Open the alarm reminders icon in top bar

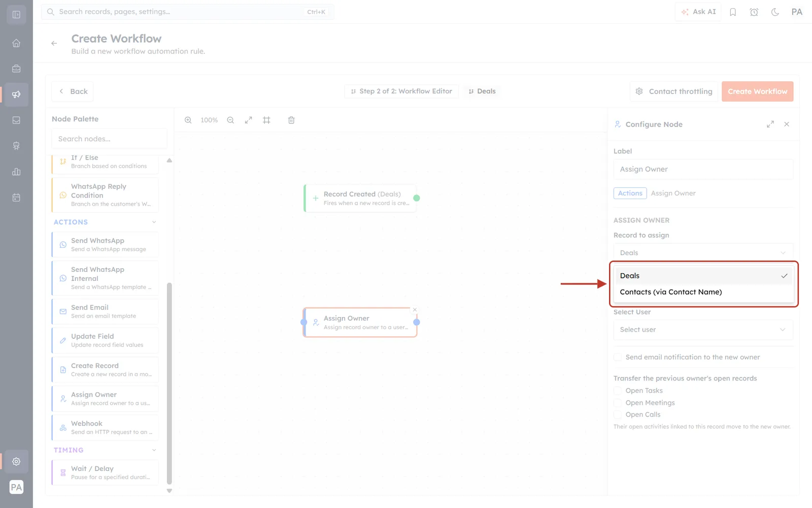pos(754,12)
